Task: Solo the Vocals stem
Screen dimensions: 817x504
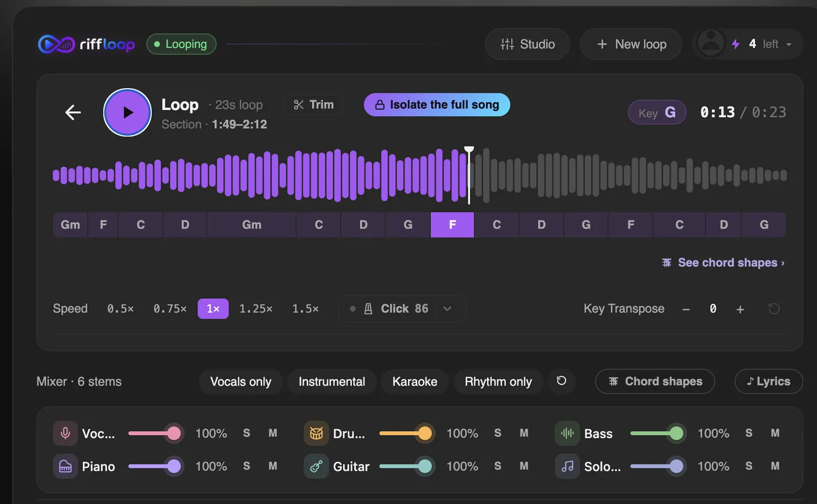Action: [247, 433]
